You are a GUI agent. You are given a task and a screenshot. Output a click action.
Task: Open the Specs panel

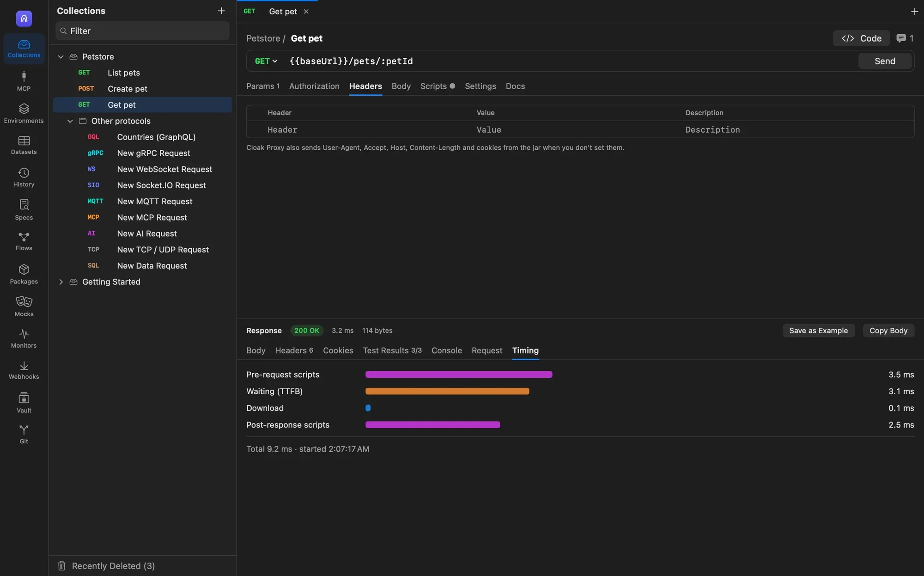[24, 210]
